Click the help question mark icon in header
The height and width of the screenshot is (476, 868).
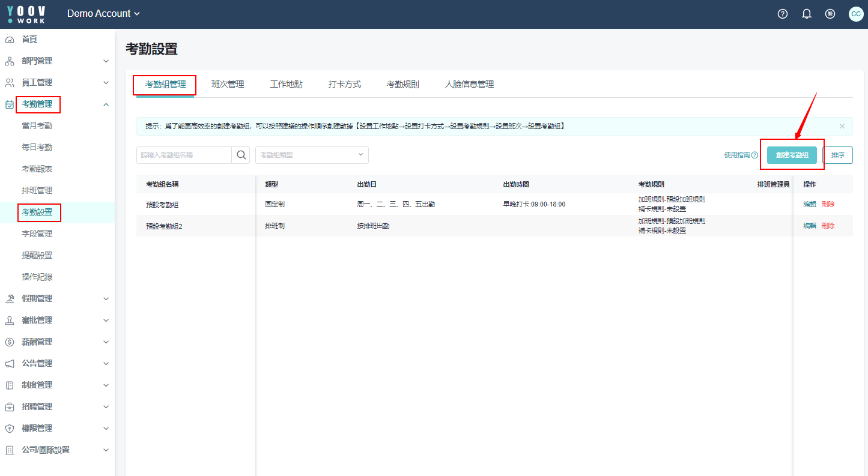[782, 14]
